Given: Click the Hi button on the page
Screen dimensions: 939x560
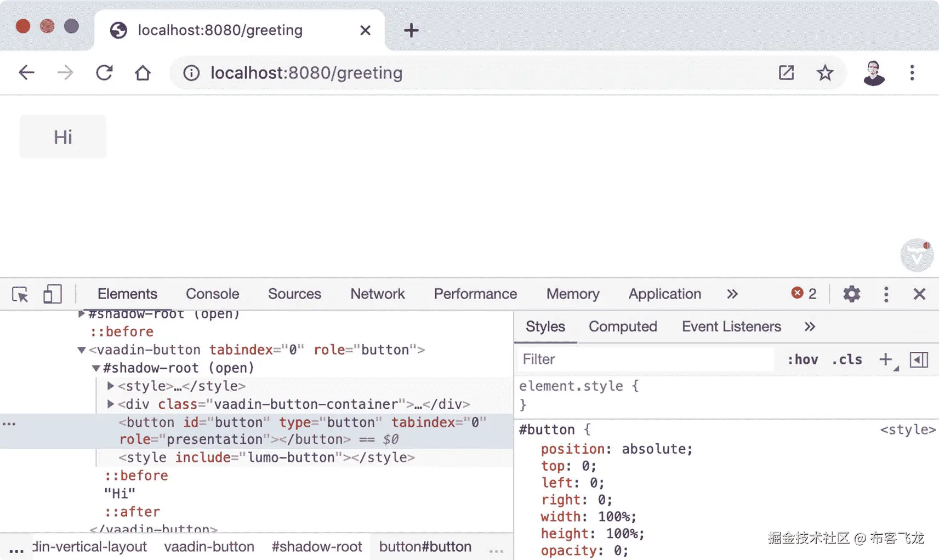Looking at the screenshot, I should coord(63,137).
